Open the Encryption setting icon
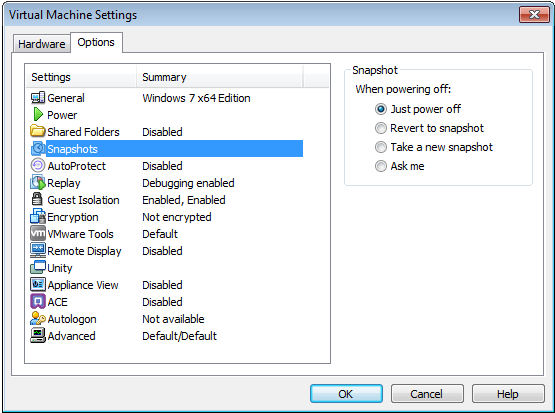The width and height of the screenshot is (555, 413). tap(38, 216)
